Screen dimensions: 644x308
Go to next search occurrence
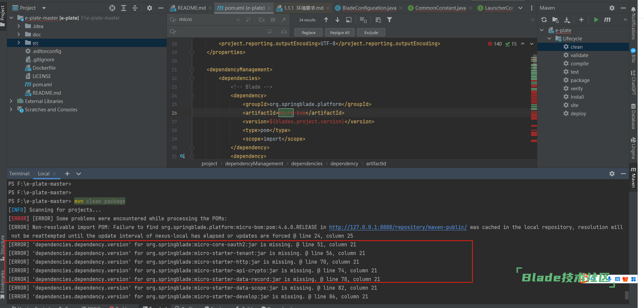click(x=337, y=20)
